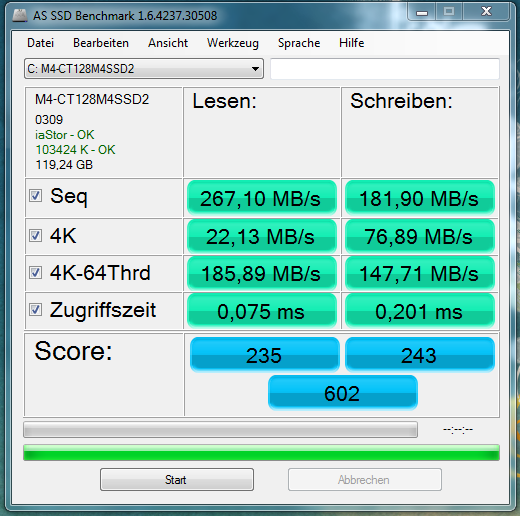Image resolution: width=520 pixels, height=516 pixels.
Task: Maximize the AS SSD Benchmark window
Action: pyautogui.click(x=449, y=12)
